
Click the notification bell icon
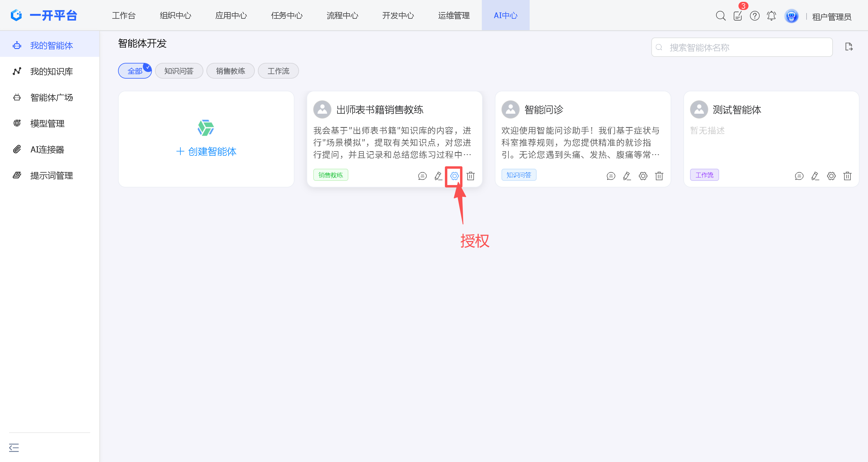pos(771,16)
